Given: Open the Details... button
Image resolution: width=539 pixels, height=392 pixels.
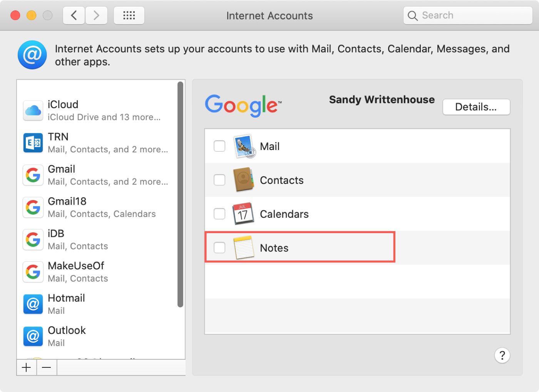Looking at the screenshot, I should coord(476,107).
